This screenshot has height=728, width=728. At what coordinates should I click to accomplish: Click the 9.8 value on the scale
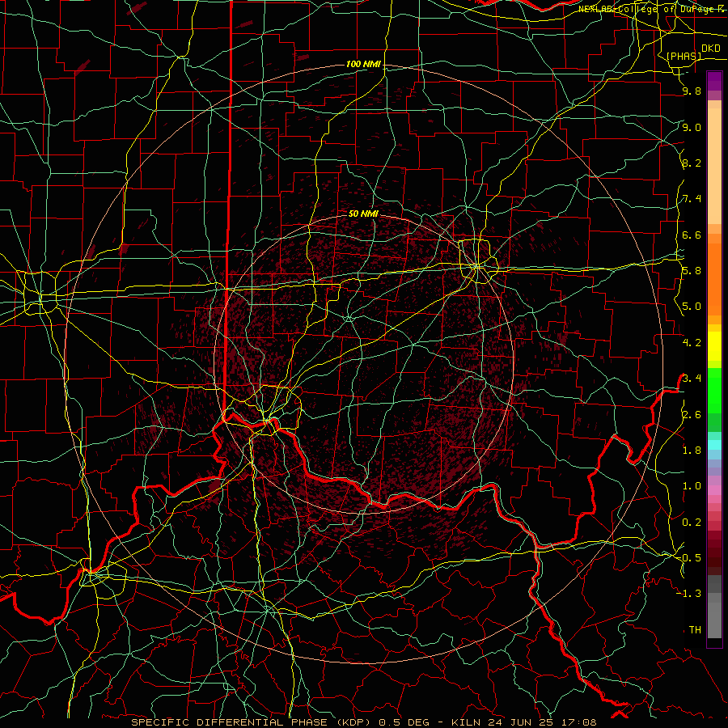(692, 91)
